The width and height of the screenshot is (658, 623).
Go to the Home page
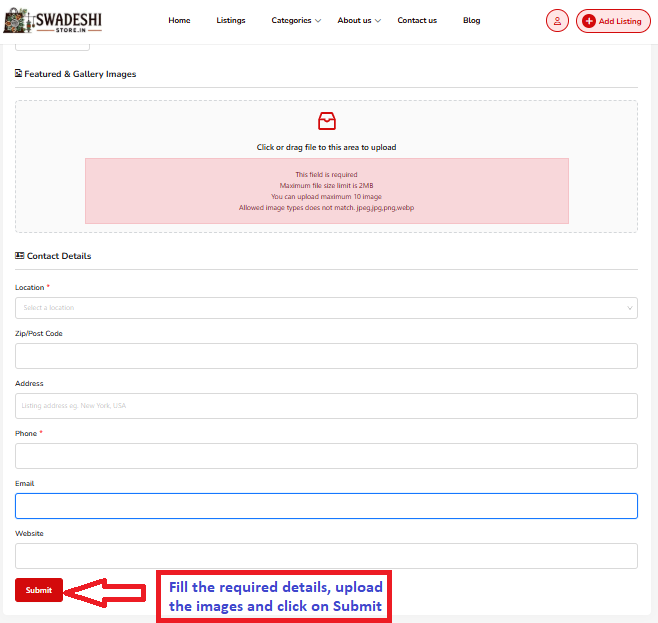(179, 21)
